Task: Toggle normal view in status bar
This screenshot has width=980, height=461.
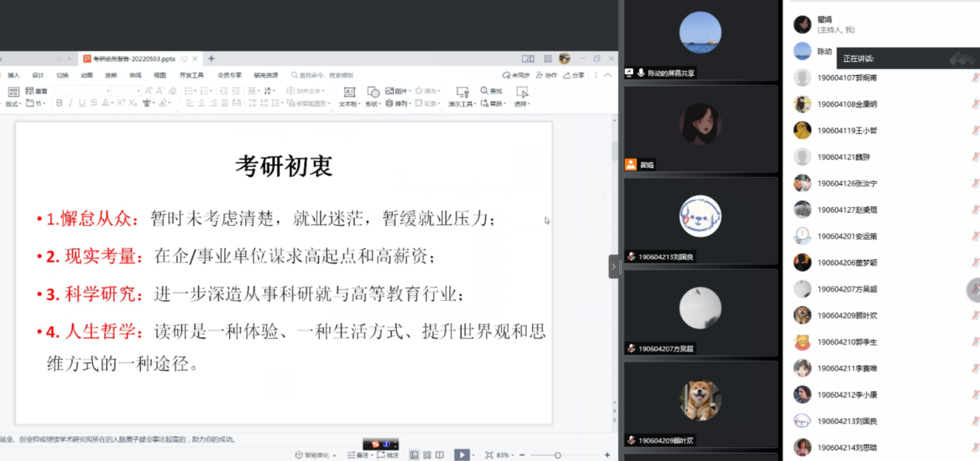Action: 414,455
